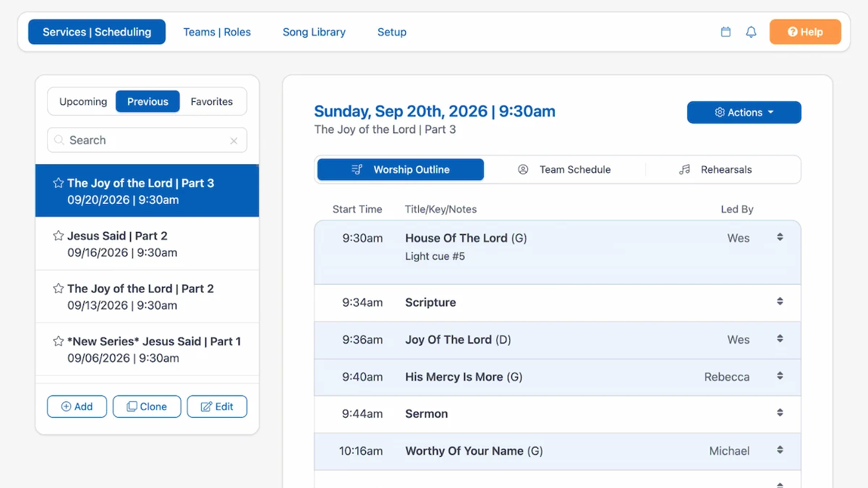This screenshot has height=488, width=868.
Task: Add a new service
Action: [x=77, y=406]
